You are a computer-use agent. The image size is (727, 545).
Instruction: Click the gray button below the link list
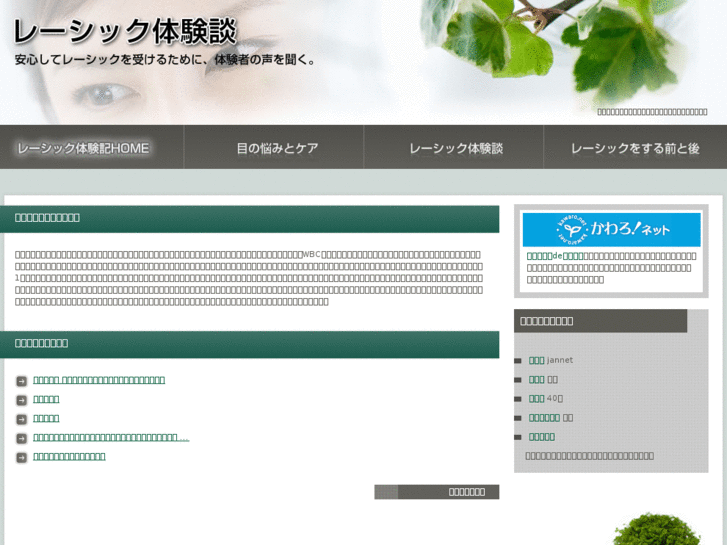[x=437, y=492]
